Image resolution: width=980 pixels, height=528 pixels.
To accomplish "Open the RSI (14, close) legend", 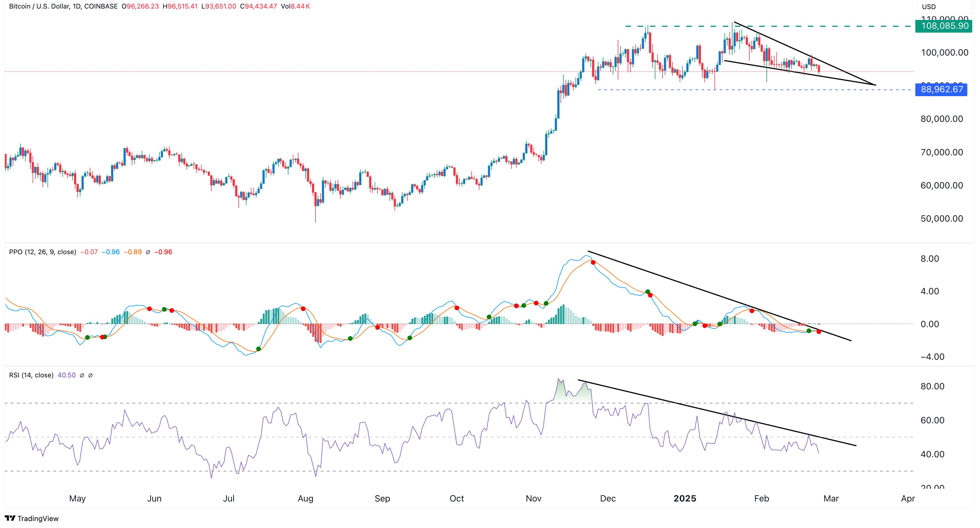I will [31, 375].
